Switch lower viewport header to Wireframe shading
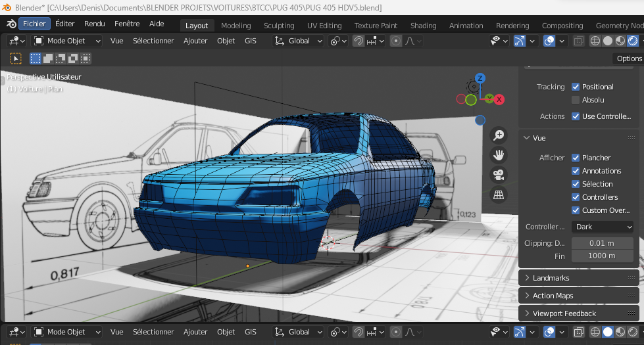 pyautogui.click(x=595, y=332)
